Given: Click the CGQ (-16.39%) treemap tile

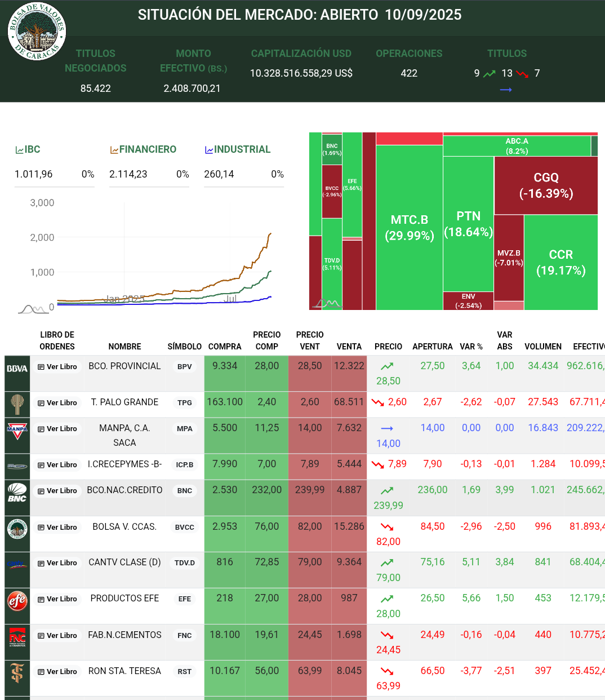Looking at the screenshot, I should point(546,185).
